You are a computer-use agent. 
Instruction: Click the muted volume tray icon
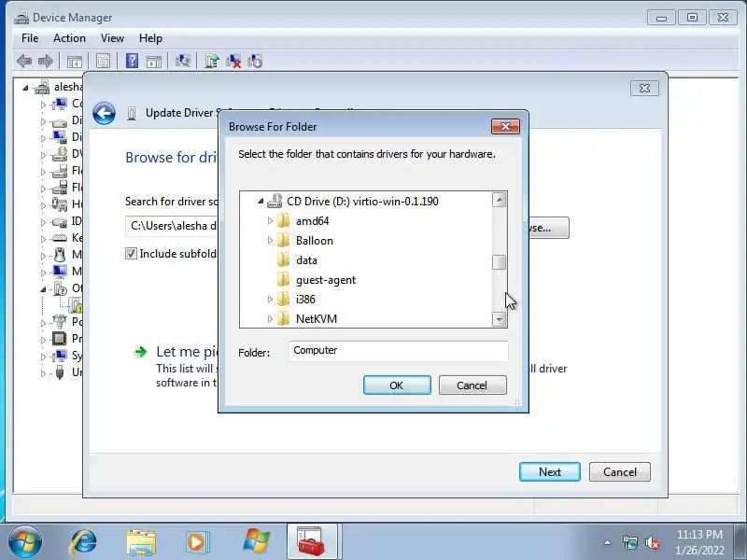pyautogui.click(x=652, y=542)
